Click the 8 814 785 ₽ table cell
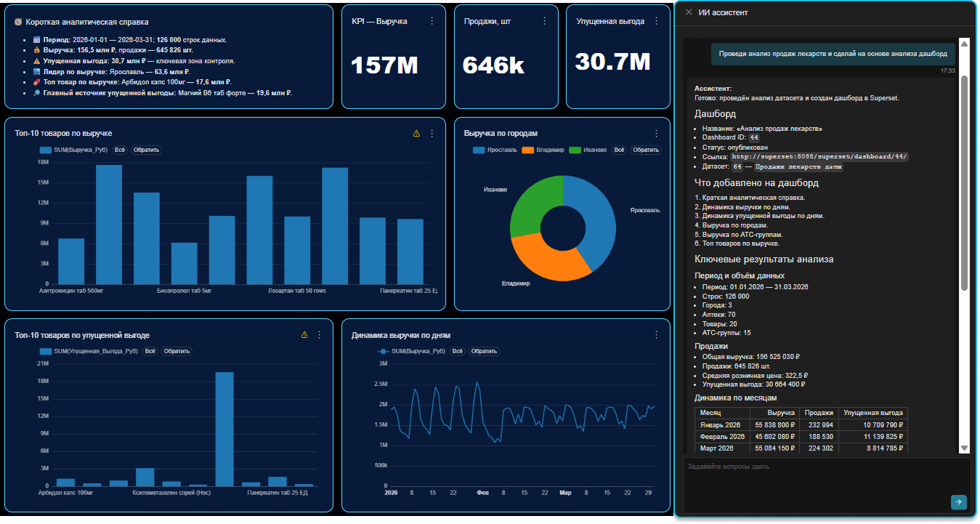 (873, 448)
